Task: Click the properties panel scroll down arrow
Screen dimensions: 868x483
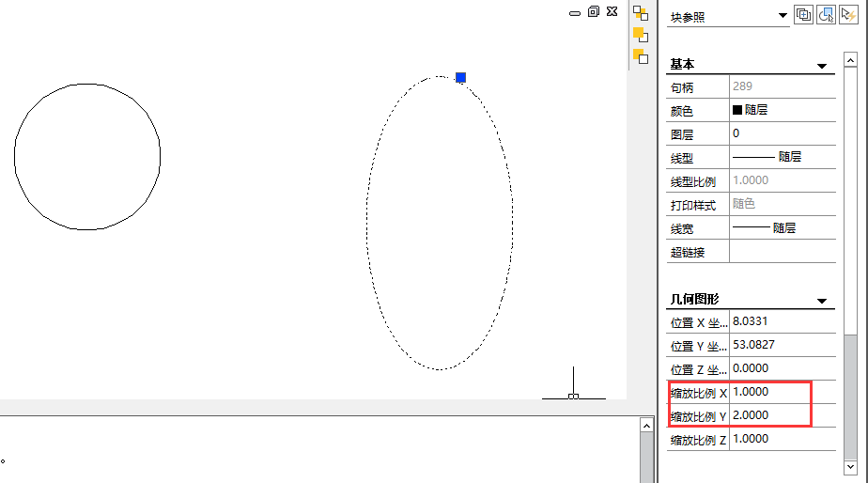Action: point(851,466)
